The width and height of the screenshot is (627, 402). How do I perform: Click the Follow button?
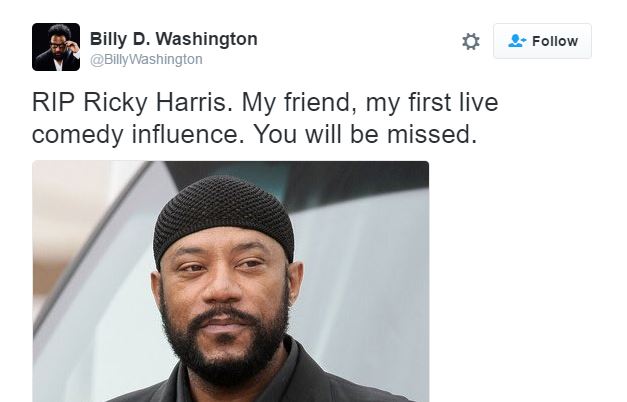coord(542,41)
